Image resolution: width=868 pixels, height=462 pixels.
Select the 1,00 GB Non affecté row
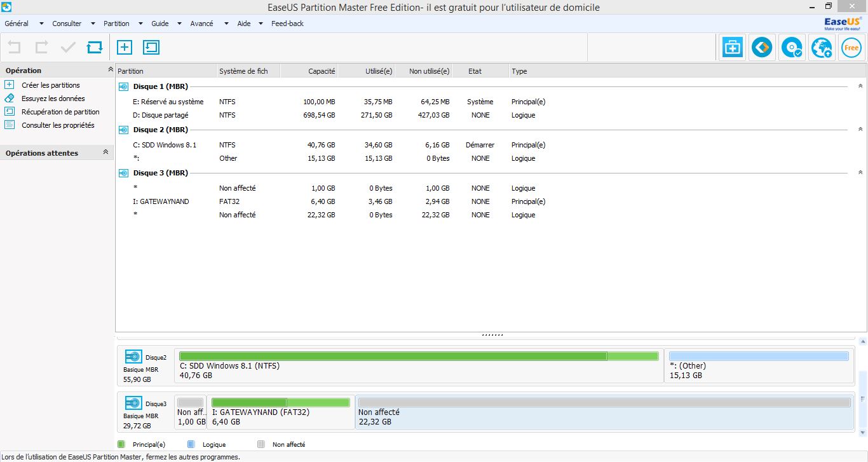491,188
